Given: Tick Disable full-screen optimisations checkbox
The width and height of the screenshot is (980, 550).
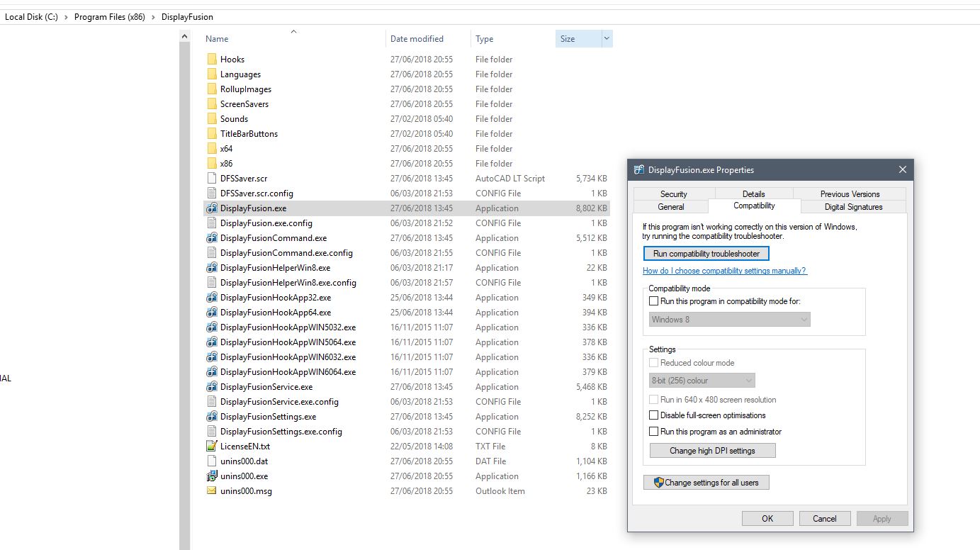Looking at the screenshot, I should 654,415.
